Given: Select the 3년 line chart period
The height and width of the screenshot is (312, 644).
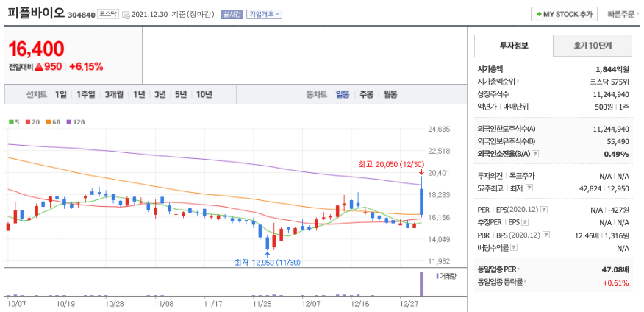Looking at the screenshot, I should 160,94.
